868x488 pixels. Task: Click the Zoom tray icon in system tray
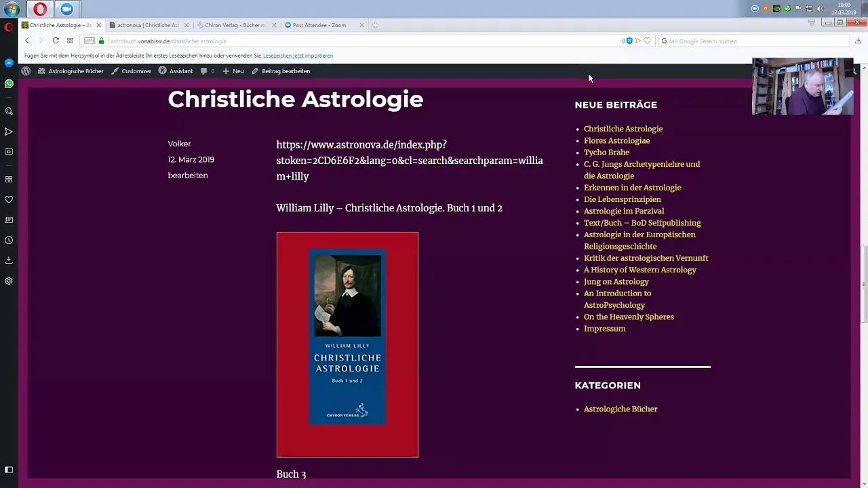755,9
